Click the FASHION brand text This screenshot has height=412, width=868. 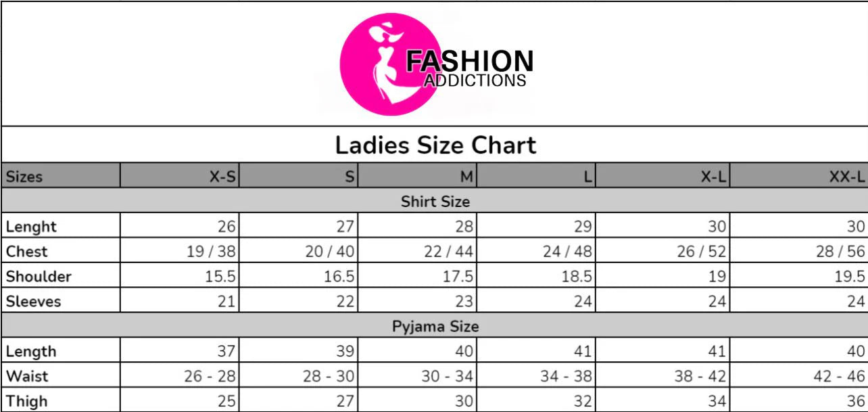click(x=469, y=62)
